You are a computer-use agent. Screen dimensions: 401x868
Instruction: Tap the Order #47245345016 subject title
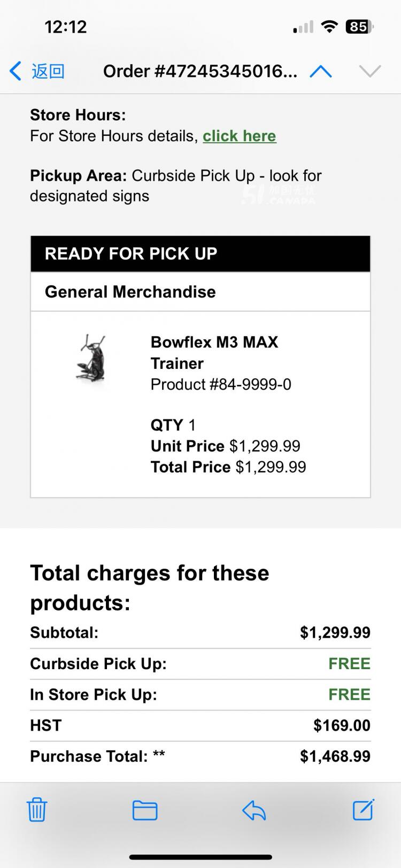point(200,71)
